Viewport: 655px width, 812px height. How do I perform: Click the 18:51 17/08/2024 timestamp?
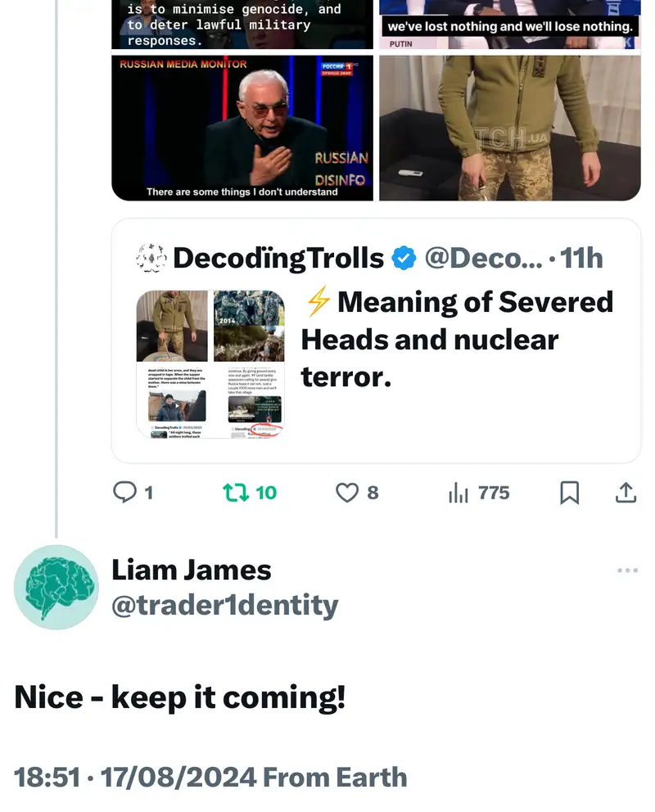click(210, 777)
